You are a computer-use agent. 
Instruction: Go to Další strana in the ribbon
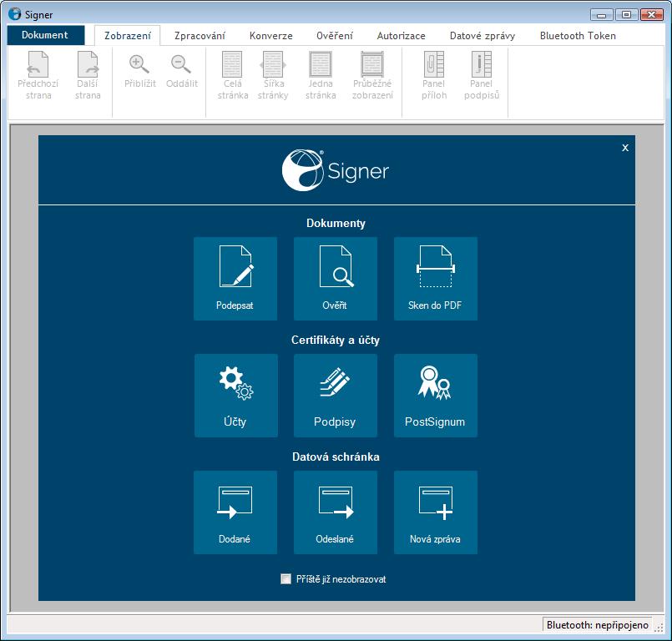88,76
